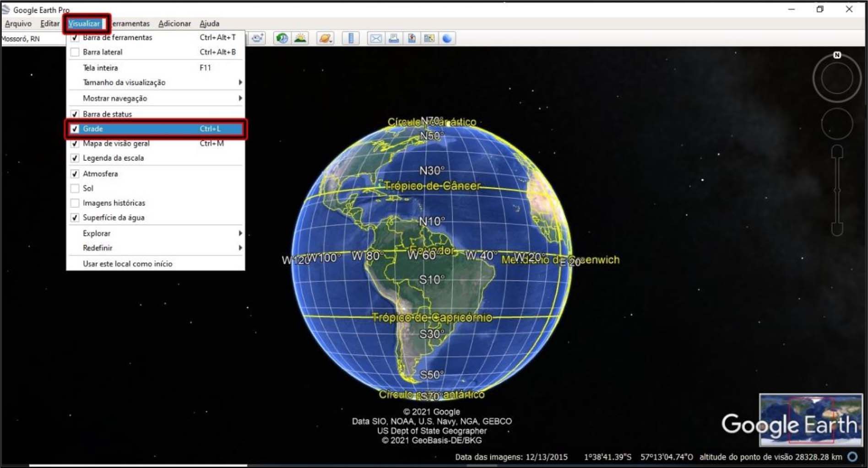868x468 pixels.
Task: Expand the Explorar submenu
Action: tap(156, 233)
